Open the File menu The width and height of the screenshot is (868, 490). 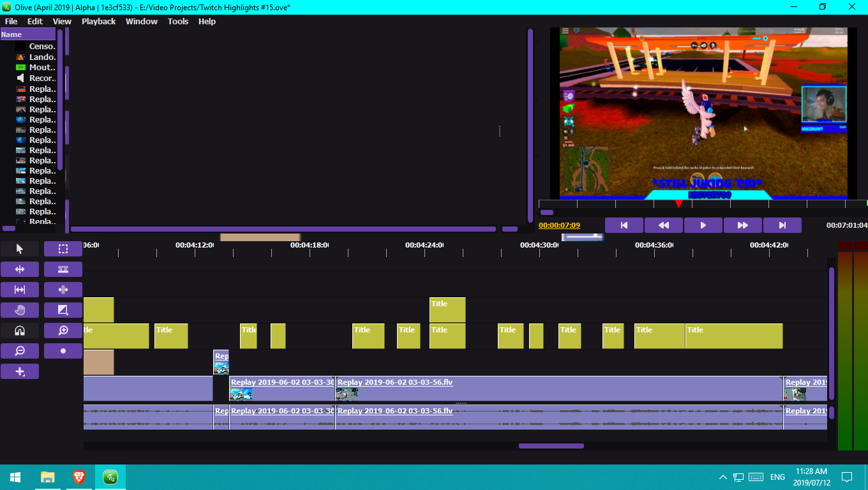click(11, 21)
